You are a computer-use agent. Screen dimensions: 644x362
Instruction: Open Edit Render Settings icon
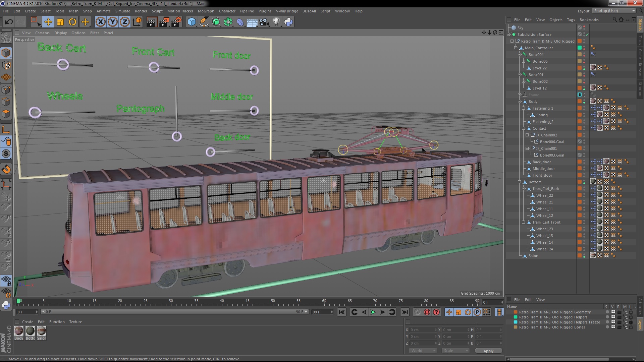[176, 22]
